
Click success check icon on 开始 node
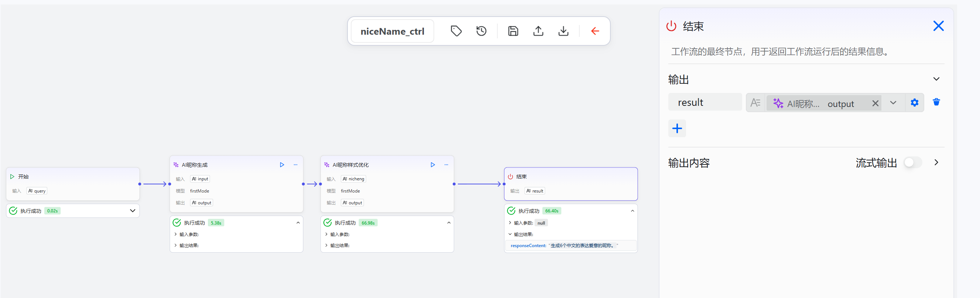tap(13, 211)
